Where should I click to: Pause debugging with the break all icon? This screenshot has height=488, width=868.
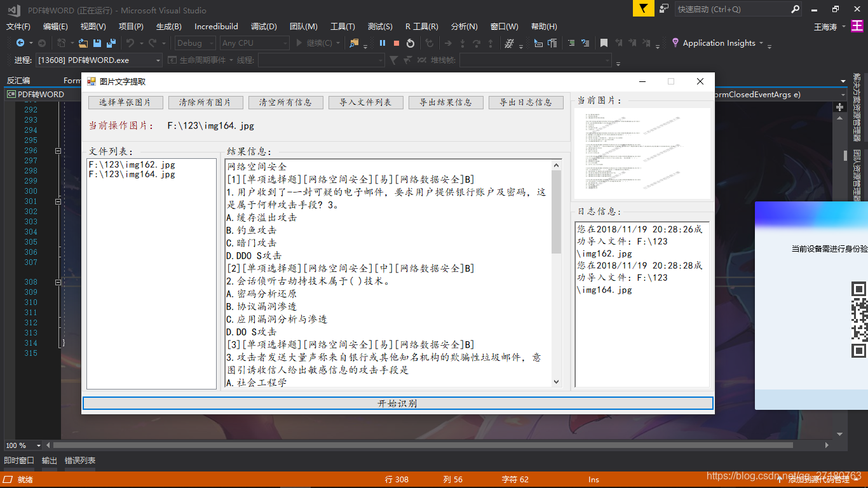pyautogui.click(x=383, y=43)
